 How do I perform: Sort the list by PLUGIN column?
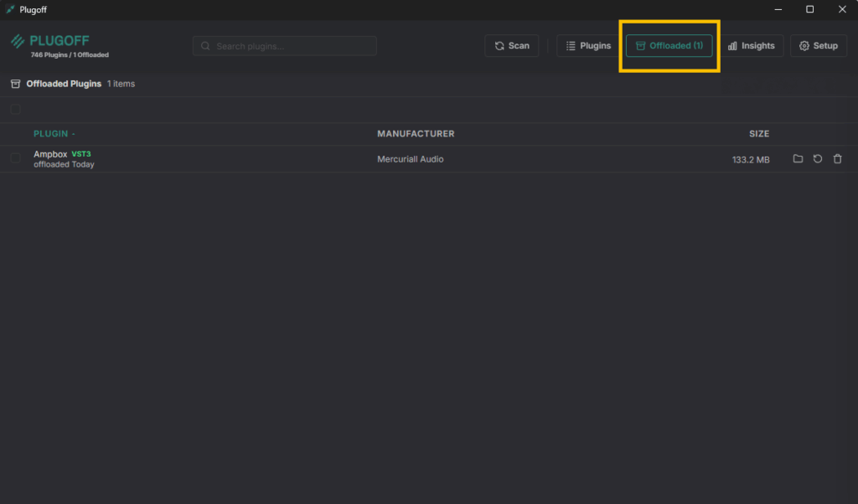[54, 134]
